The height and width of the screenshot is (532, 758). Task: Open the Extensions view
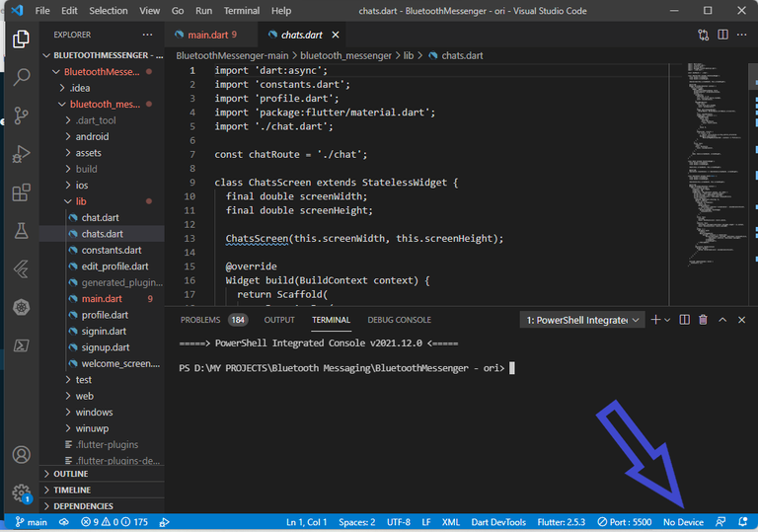pos(21,192)
